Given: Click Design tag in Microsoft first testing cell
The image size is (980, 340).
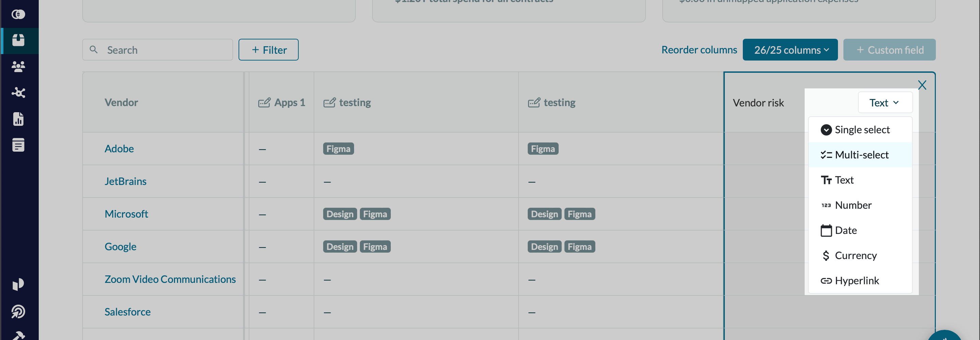Looking at the screenshot, I should (340, 214).
